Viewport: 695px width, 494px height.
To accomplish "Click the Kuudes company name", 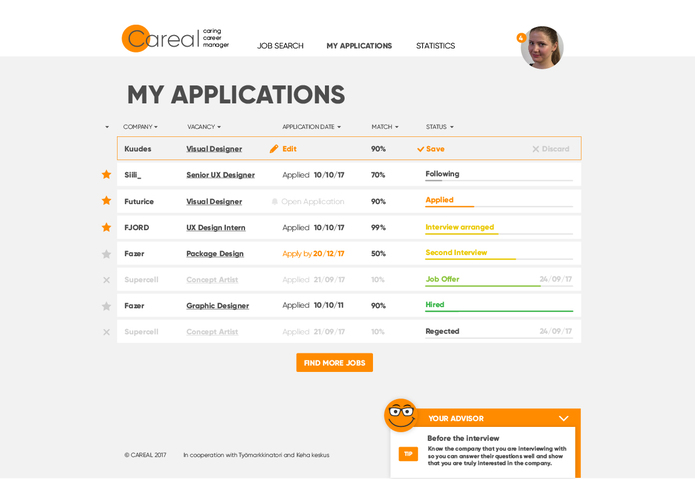I will point(138,149).
